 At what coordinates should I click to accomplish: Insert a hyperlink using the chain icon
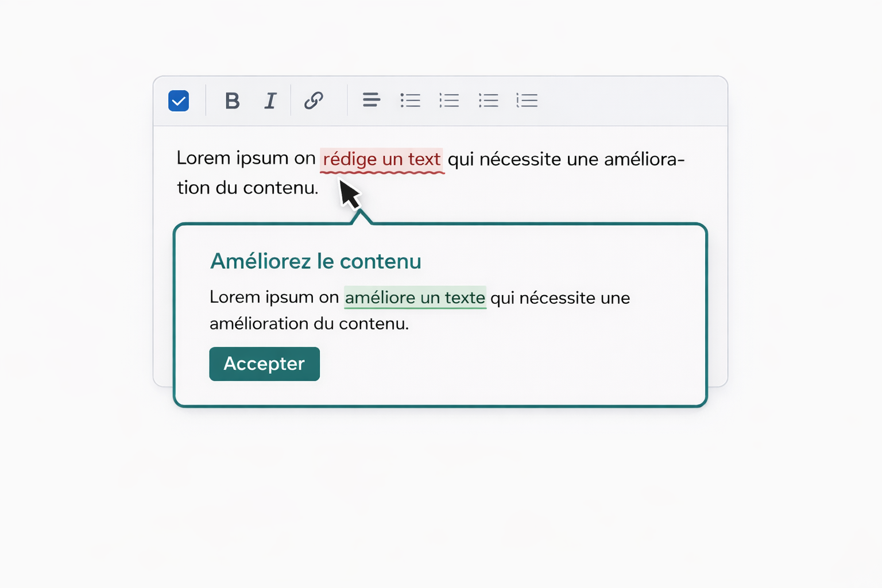tap(314, 100)
